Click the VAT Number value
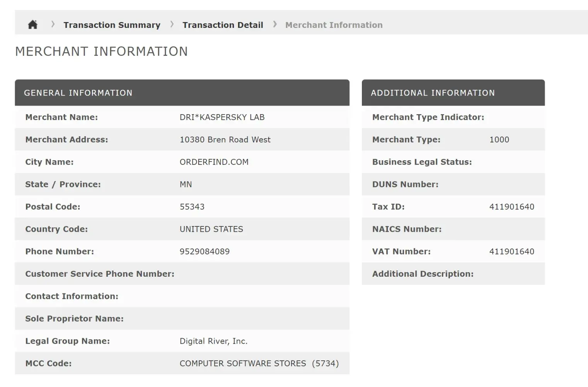 (x=511, y=252)
